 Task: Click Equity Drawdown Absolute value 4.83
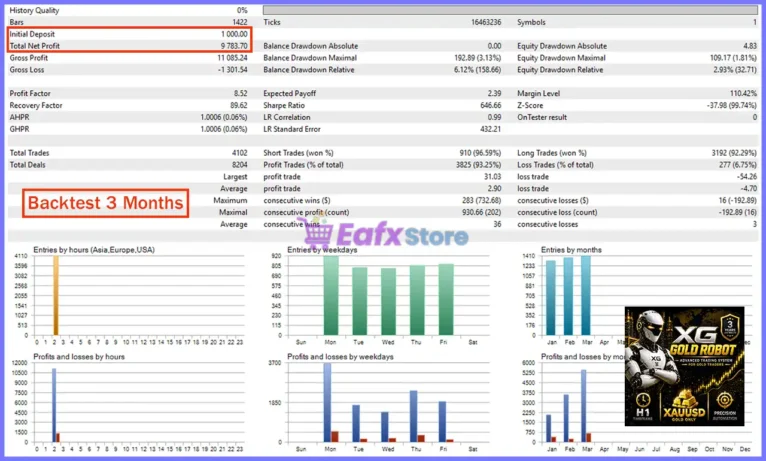[x=750, y=46]
